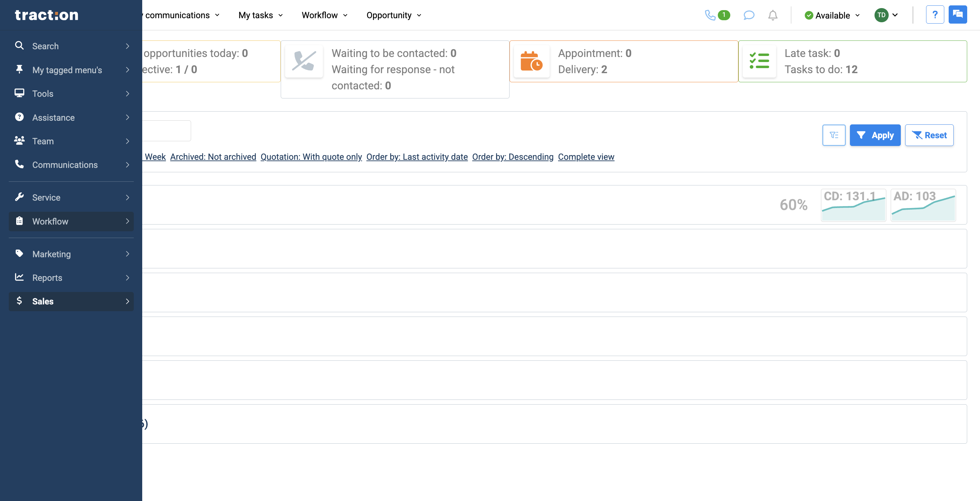Click the CD: 131.1 sparkline chart

coord(853,205)
